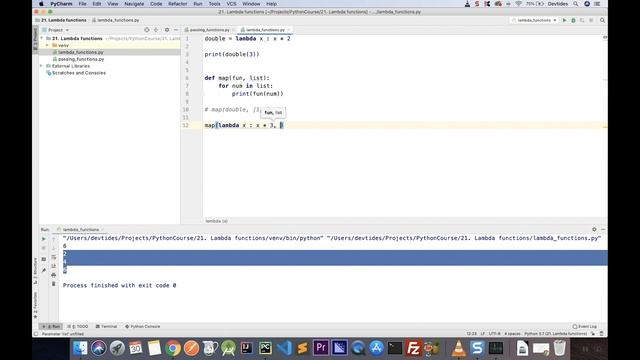Hide the Project panel with the minus icon
Viewport: 640px width, 360px height.
point(176,30)
